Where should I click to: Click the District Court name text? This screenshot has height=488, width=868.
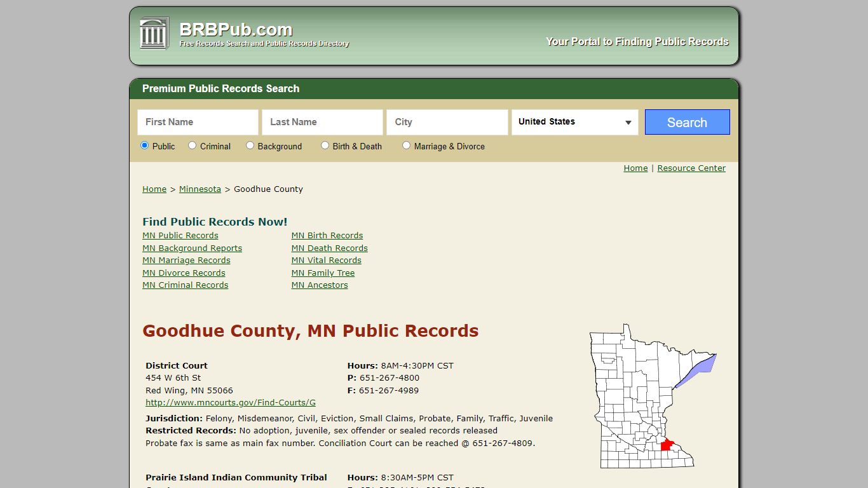(x=177, y=366)
